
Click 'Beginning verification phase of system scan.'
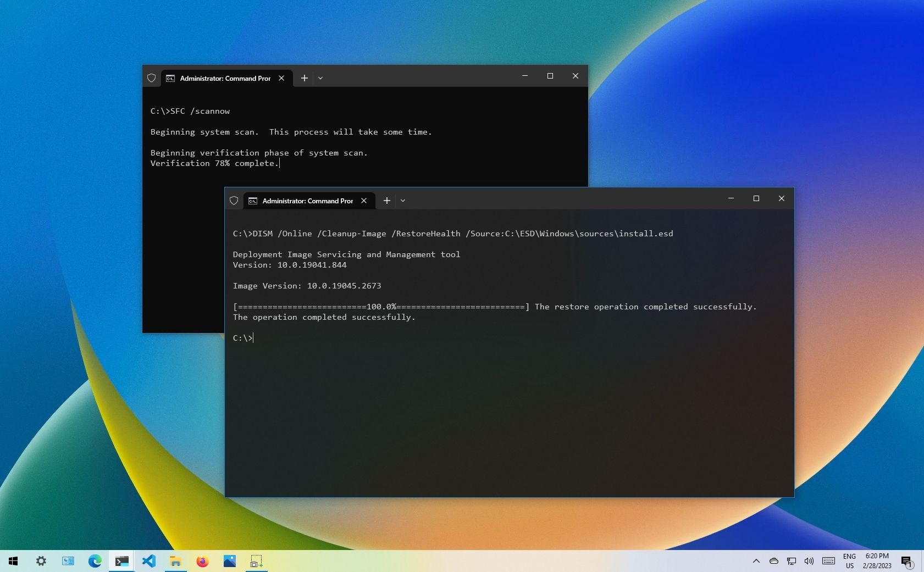pos(259,153)
